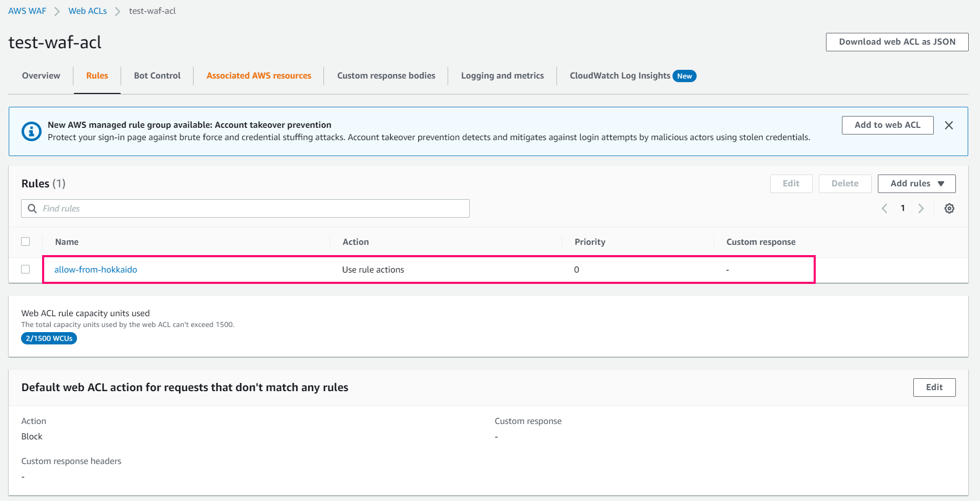980x501 pixels.
Task: Click the 2/1500 WCUs badge
Action: 49,338
